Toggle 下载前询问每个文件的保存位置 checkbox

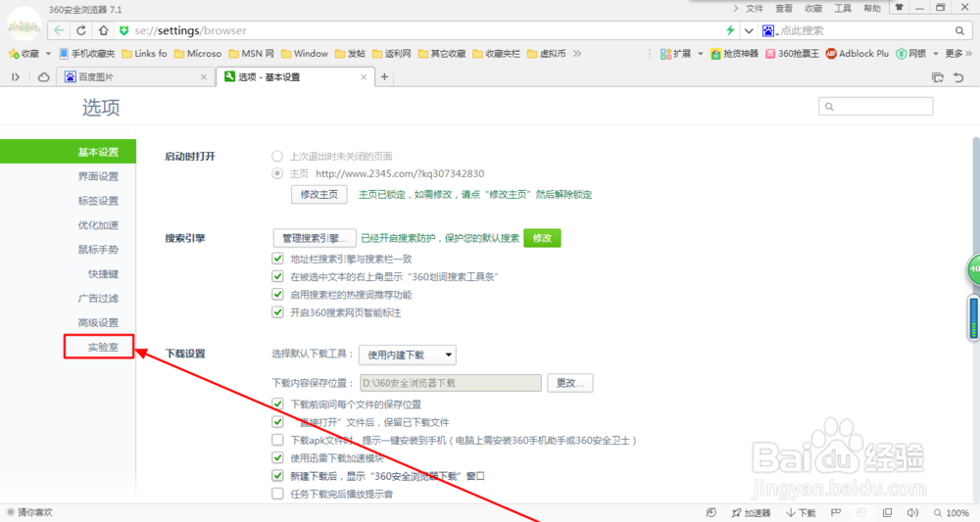(x=277, y=404)
